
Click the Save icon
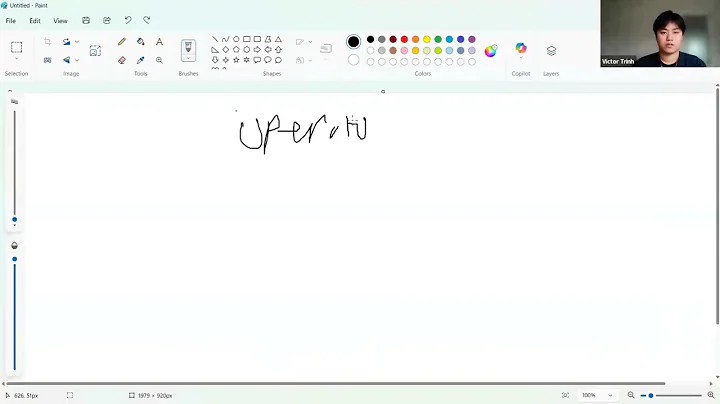point(86,20)
